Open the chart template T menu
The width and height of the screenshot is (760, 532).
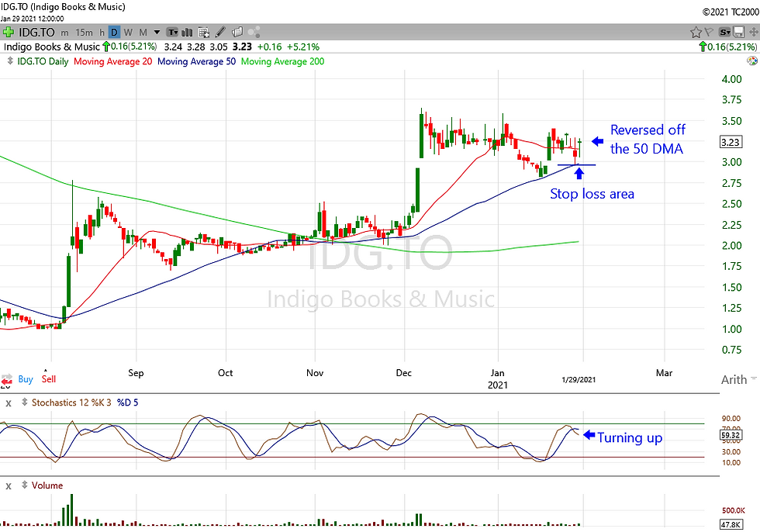point(172,33)
